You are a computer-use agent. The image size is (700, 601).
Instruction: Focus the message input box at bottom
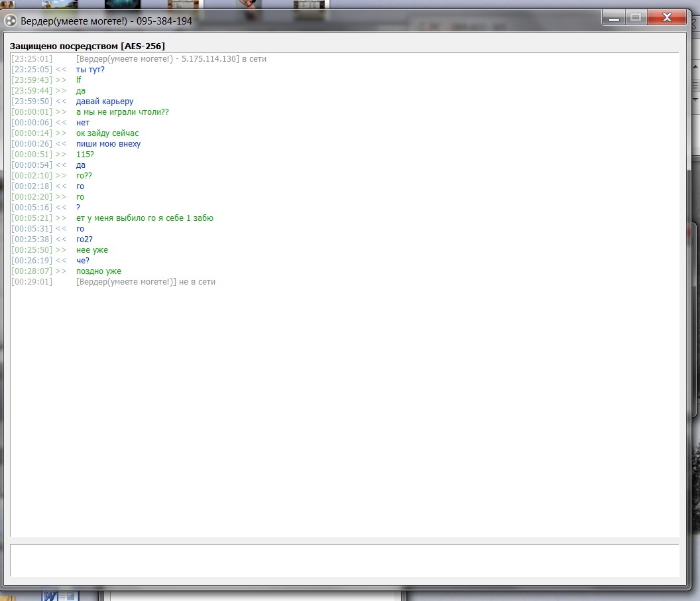click(344, 561)
